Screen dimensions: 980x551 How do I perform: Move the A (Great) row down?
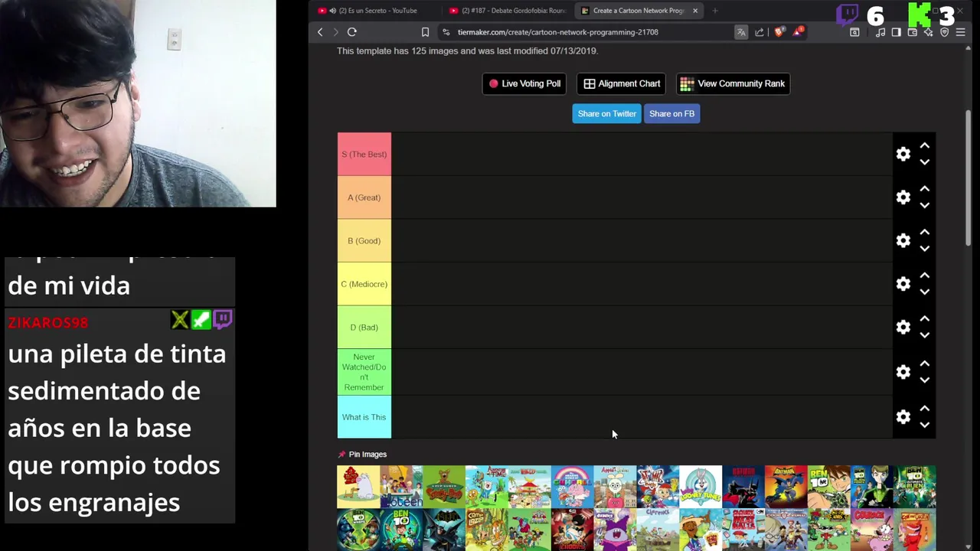(924, 206)
